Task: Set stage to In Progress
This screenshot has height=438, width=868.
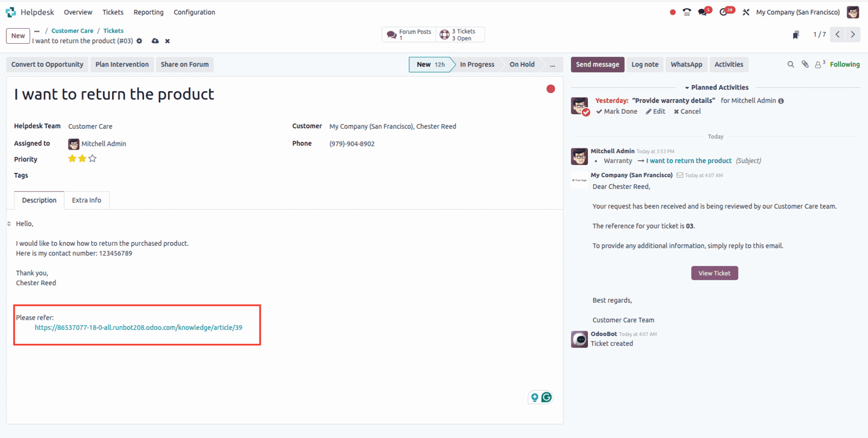Action: click(x=477, y=64)
